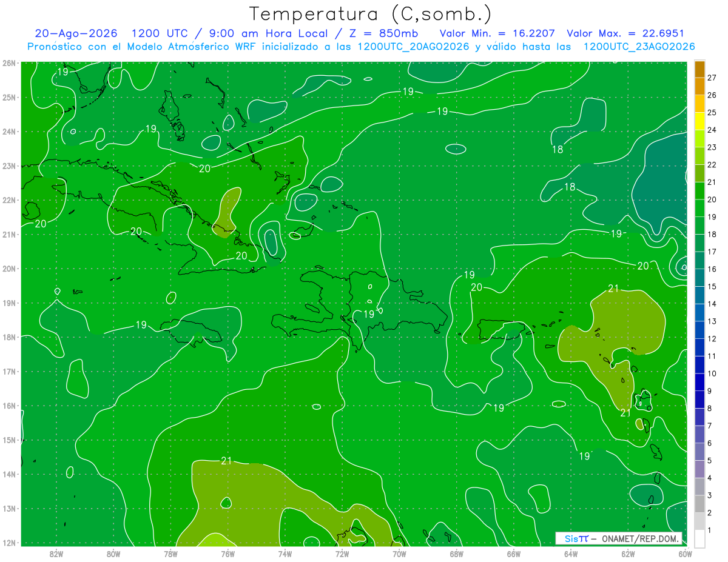Click the latitude label '12N'

coord(9,543)
